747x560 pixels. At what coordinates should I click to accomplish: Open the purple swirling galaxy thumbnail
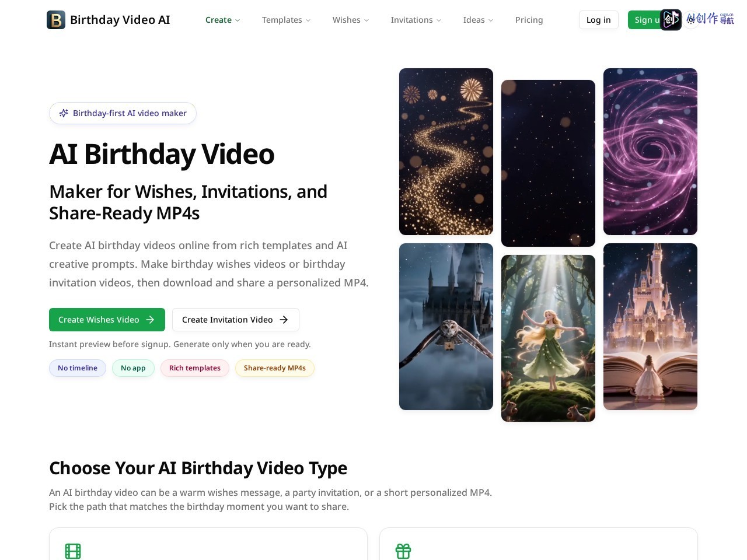coord(650,152)
